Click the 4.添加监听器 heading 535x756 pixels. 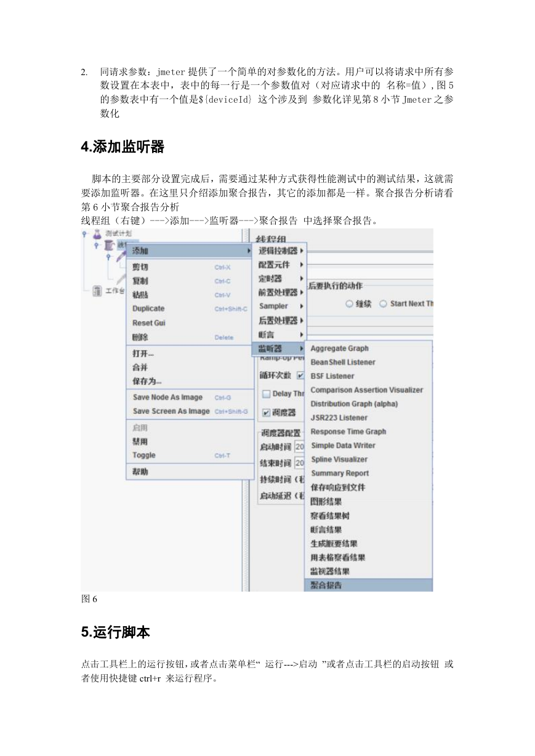tap(123, 147)
